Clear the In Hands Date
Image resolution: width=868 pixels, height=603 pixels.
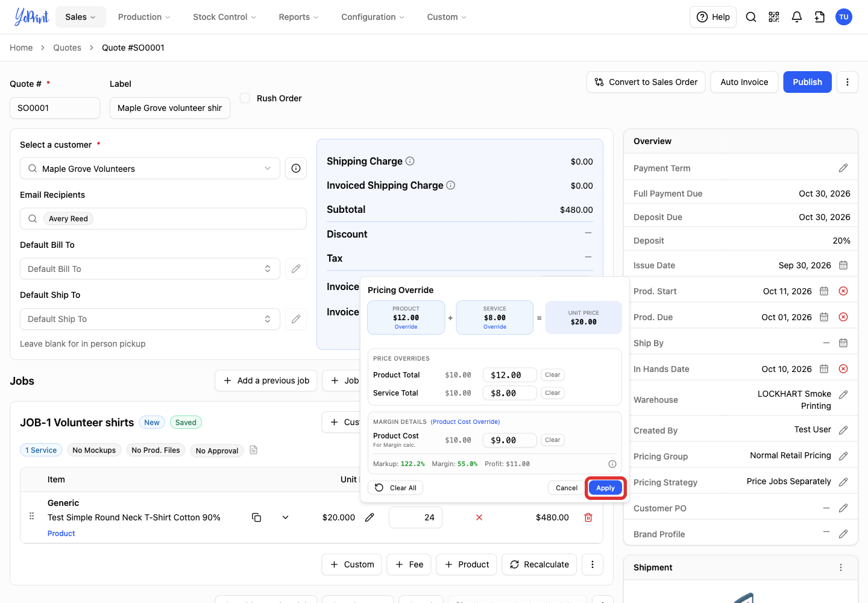tap(843, 369)
